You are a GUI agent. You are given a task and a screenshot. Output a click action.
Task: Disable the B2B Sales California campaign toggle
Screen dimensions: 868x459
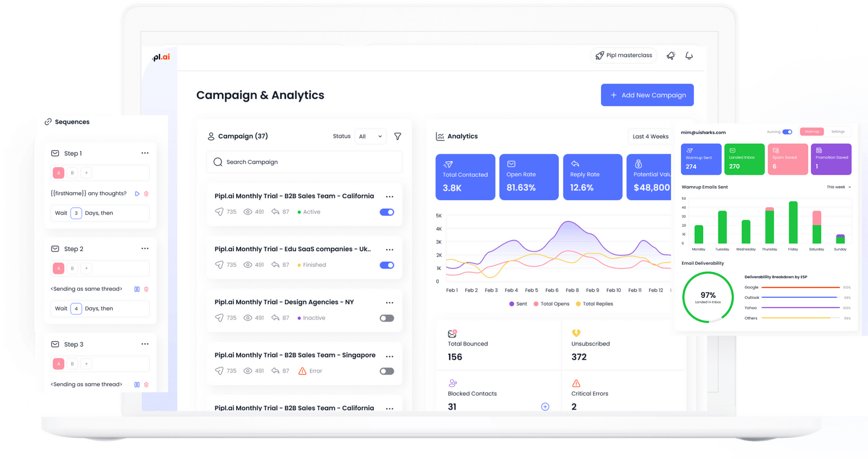tap(387, 212)
